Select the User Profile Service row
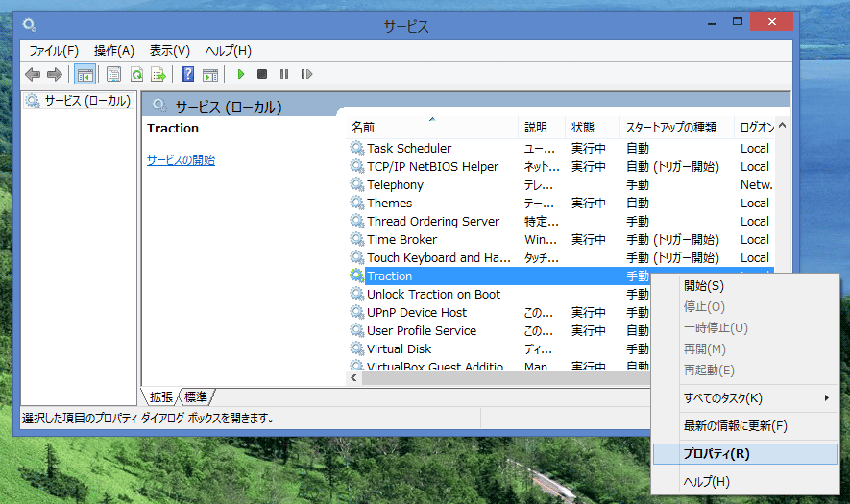Screen dimensions: 850x504 498,330
